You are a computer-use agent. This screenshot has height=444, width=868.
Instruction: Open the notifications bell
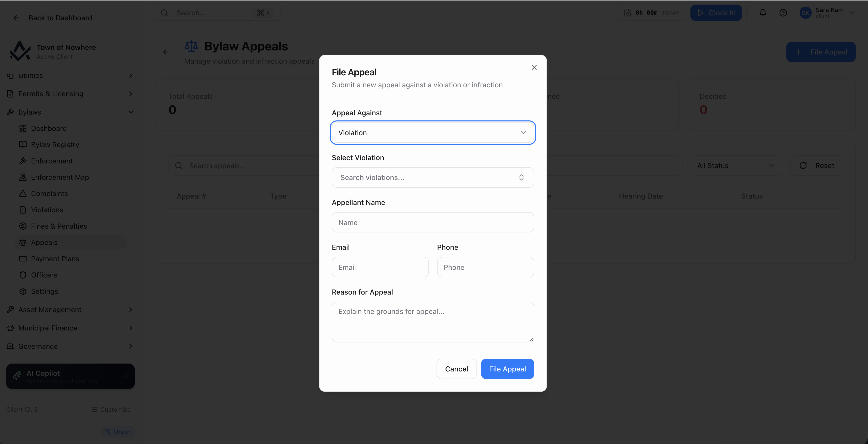(763, 13)
